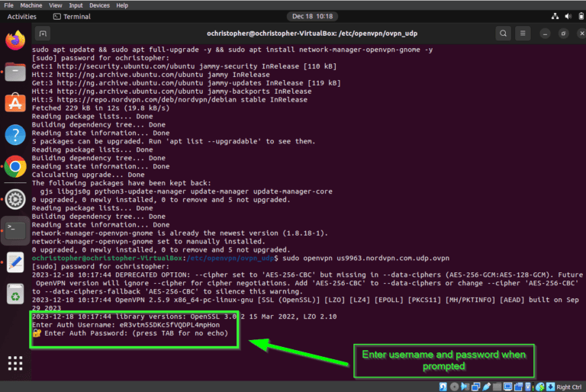Image resolution: width=586 pixels, height=392 pixels.
Task: Select the Terminal icon in the dock
Action: [15, 230]
